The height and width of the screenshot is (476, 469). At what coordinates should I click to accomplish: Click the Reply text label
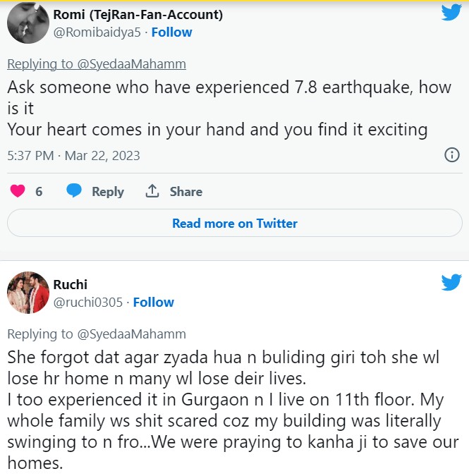click(108, 191)
